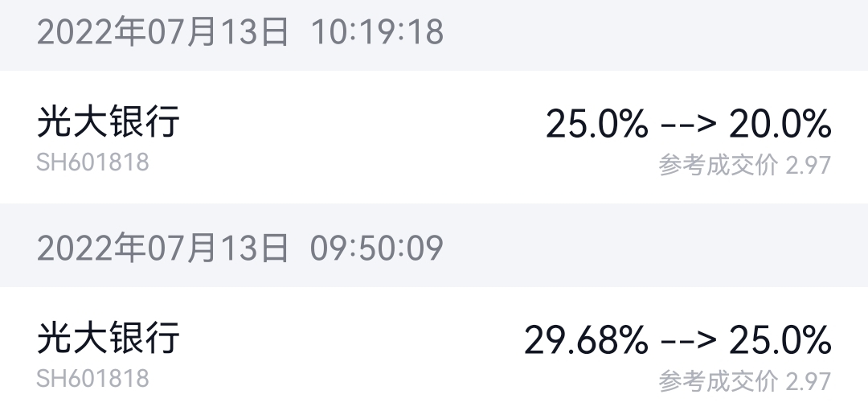The image size is (868, 419).
Task: Click the 09:50:09 timestamp
Action: coord(377,249)
